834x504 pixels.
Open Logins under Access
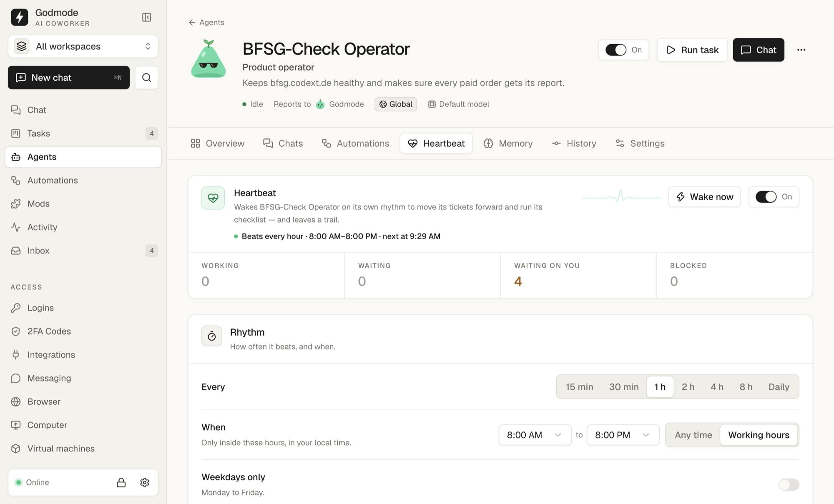(x=83, y=308)
